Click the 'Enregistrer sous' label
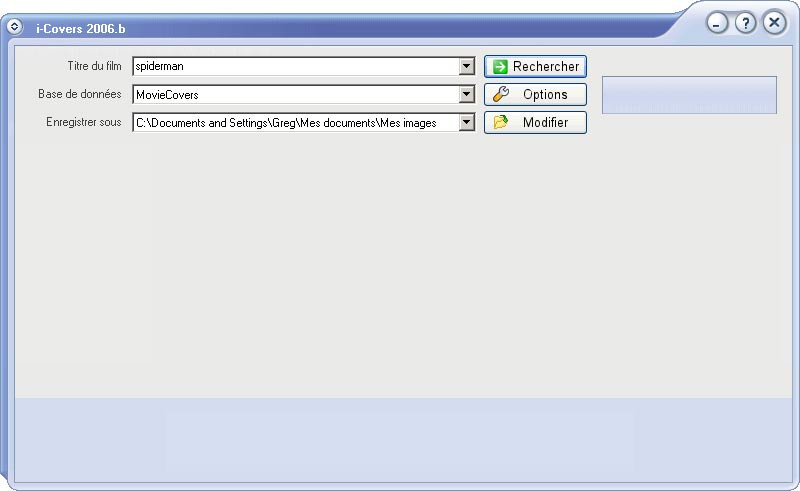This screenshot has width=800, height=491. (84, 122)
